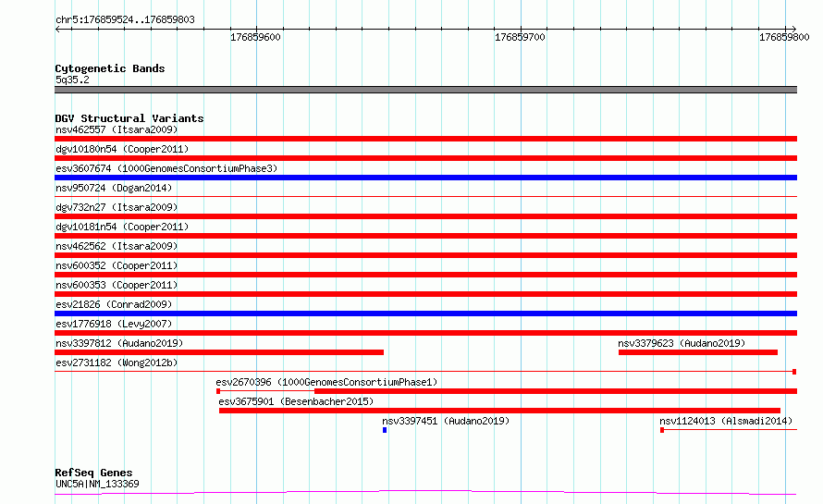The width and height of the screenshot is (823, 504).
Task: Open nsv3397812 (Audano2019) variant label
Action: (119, 343)
